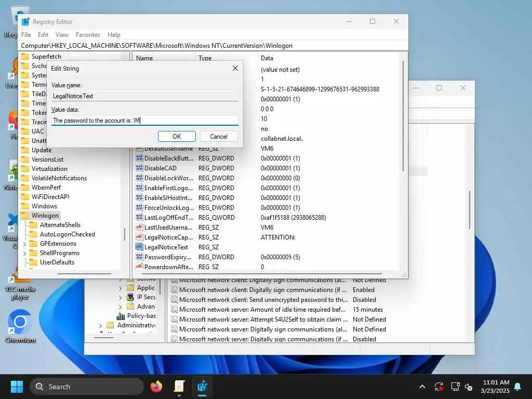
Task: Cancel the Edit String dialog
Action: [219, 137]
